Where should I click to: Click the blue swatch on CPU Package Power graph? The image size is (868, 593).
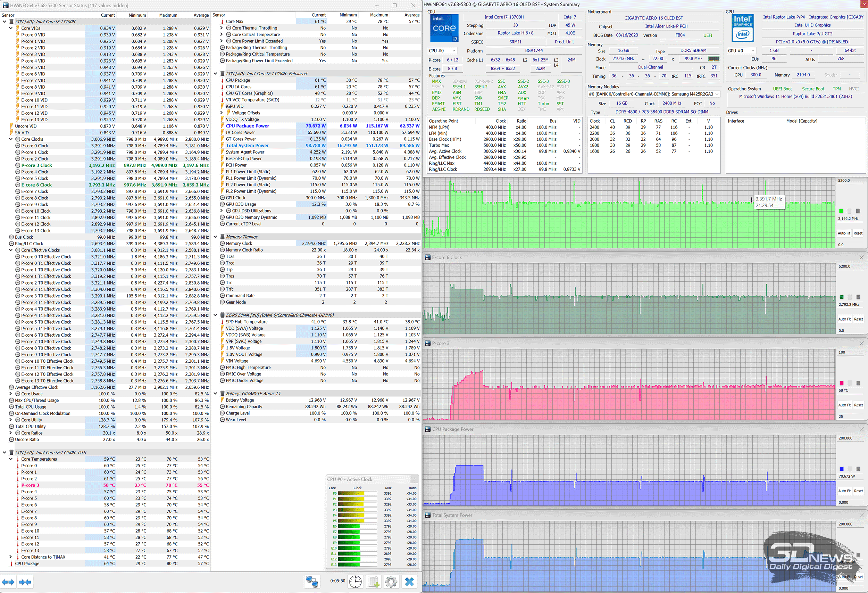(x=842, y=469)
